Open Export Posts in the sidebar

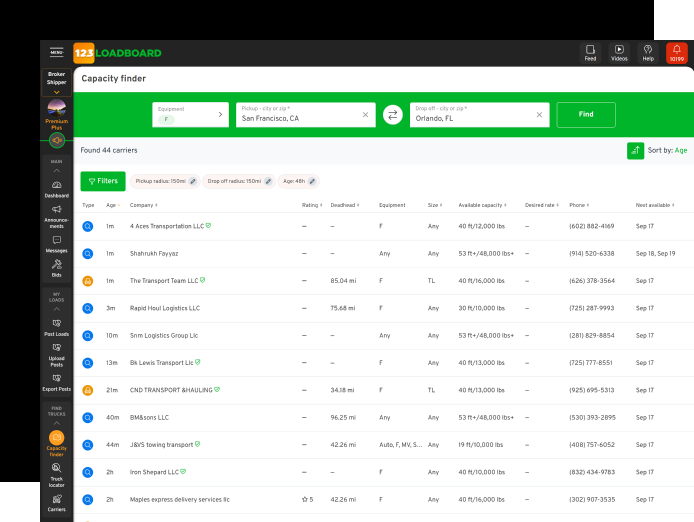[57, 383]
